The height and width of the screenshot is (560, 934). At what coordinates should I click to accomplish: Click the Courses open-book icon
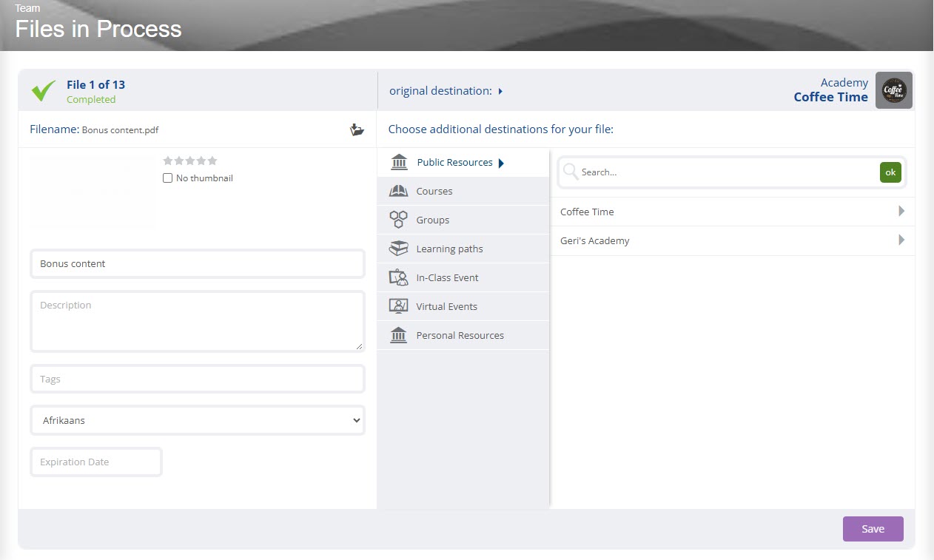[x=398, y=191]
